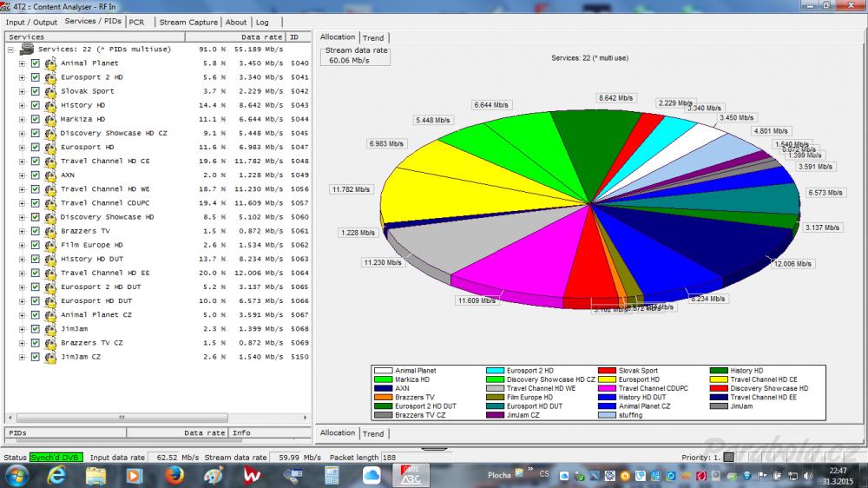Click the Travel Channel HD WE service icon
868x488 pixels.
tap(50, 189)
